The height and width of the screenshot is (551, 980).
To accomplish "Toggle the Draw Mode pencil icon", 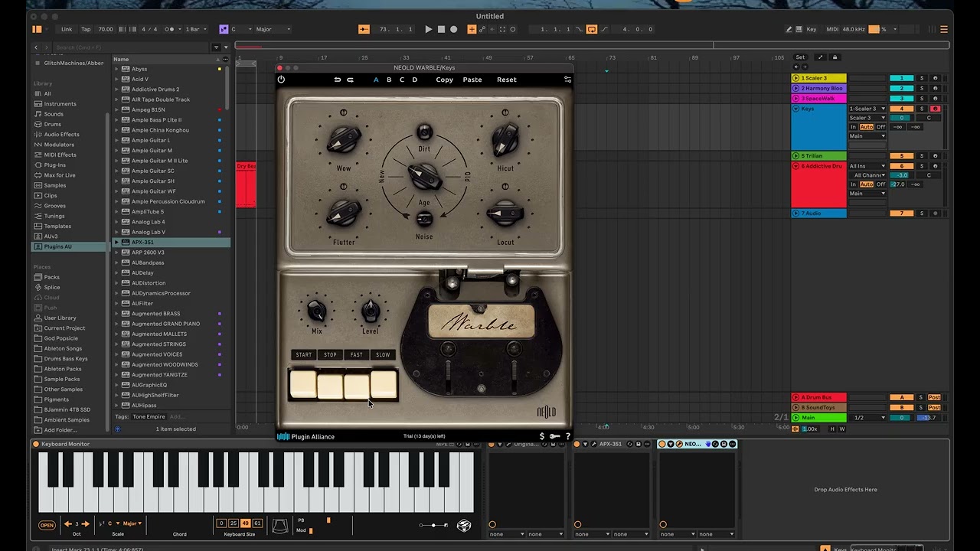I will 789,29.
